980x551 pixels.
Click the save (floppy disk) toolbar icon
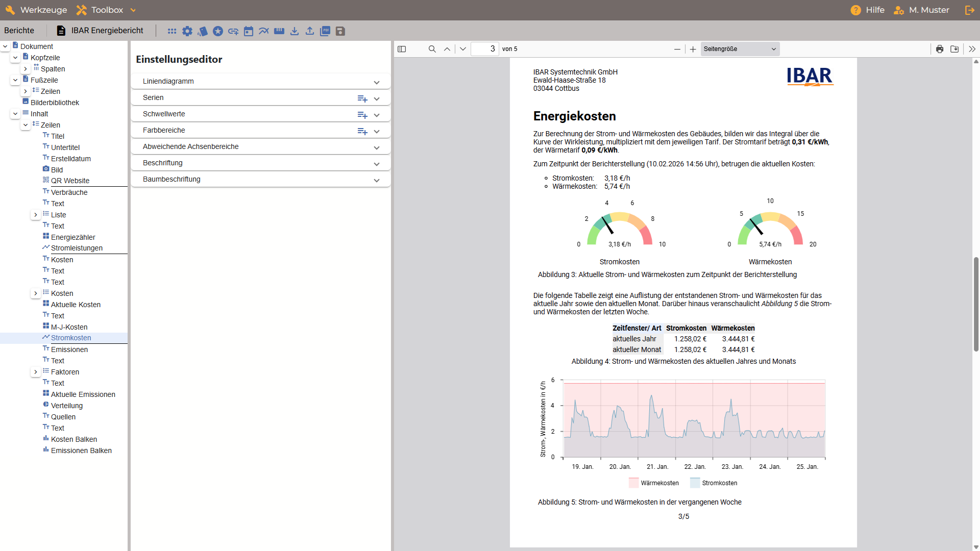click(340, 31)
